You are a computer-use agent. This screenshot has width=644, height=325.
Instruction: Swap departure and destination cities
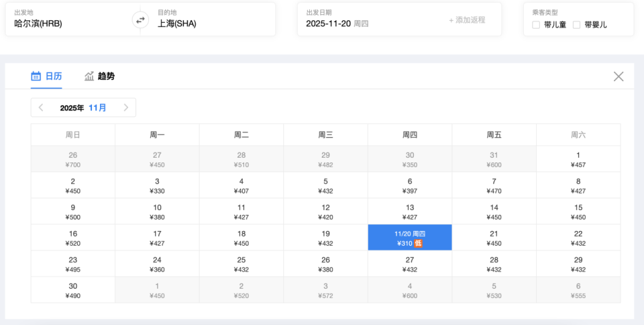(x=140, y=20)
